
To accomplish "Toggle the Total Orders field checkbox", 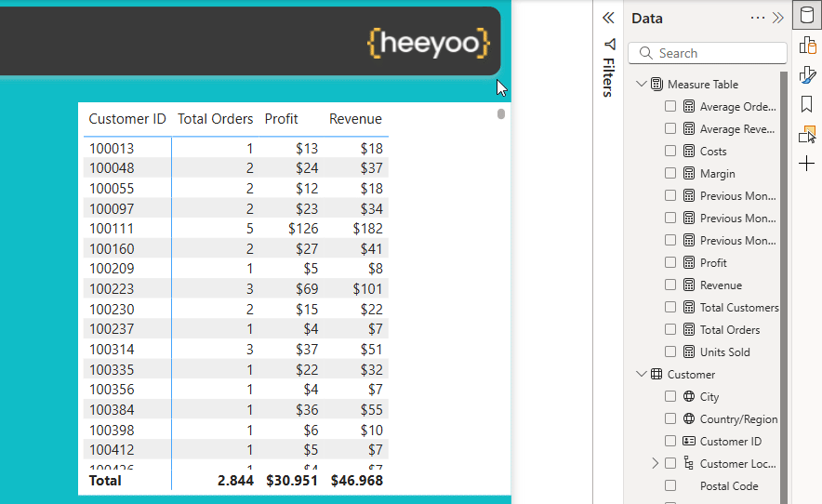I will point(670,329).
